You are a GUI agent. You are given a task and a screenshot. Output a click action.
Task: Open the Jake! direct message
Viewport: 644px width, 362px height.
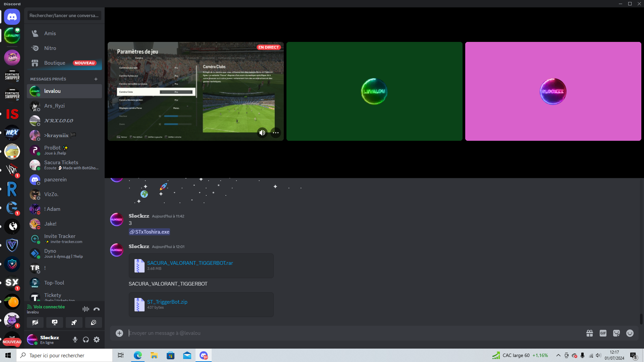64,224
